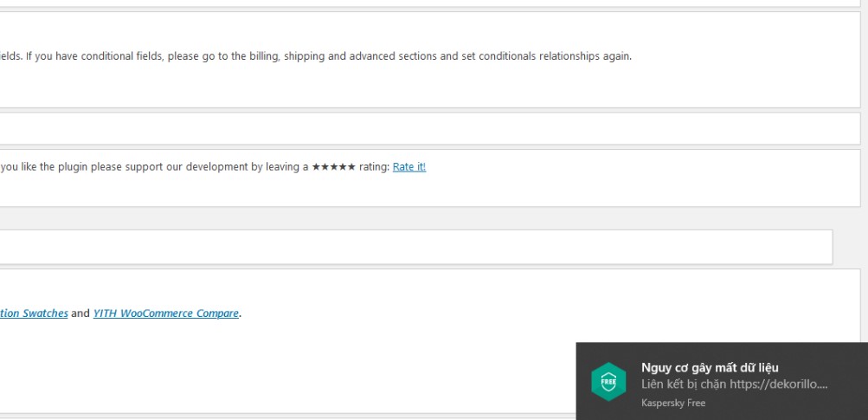Image resolution: width=868 pixels, height=420 pixels.
Task: Click the "Kaspersky Free" app name label
Action: [673, 403]
